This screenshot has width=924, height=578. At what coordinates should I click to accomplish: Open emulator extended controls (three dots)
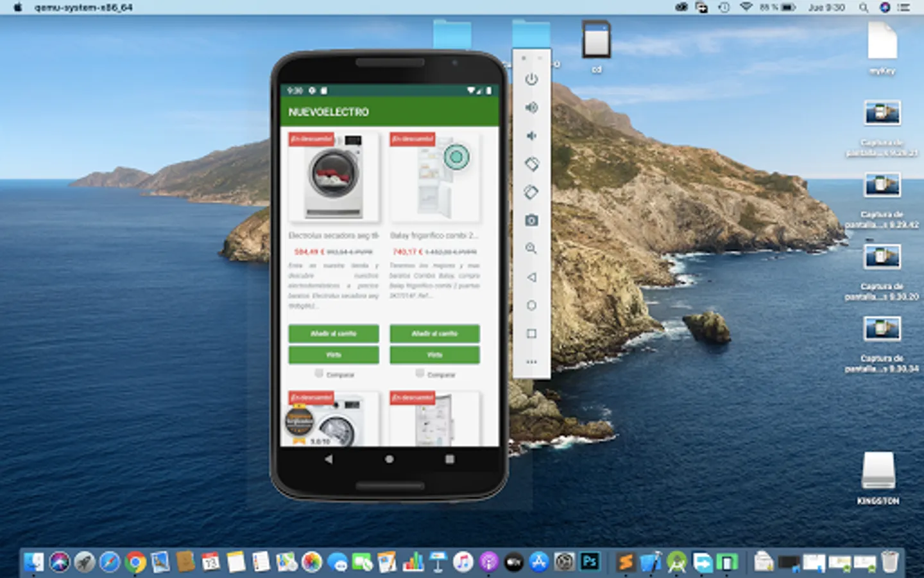531,362
